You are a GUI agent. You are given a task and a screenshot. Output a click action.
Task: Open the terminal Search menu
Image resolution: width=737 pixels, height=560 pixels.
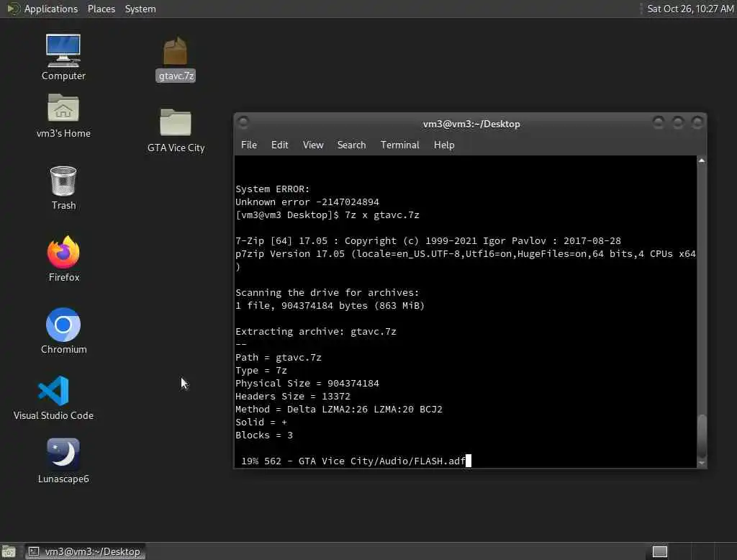tap(351, 145)
